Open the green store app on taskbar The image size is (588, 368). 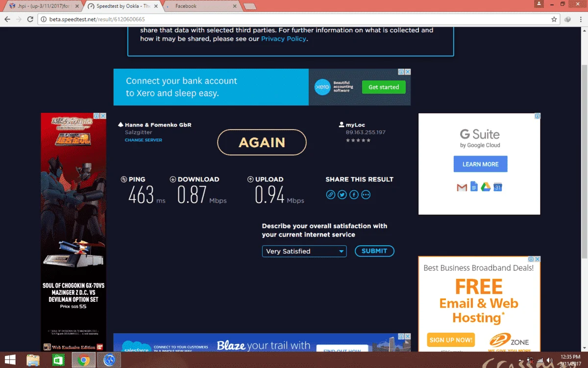(58, 360)
